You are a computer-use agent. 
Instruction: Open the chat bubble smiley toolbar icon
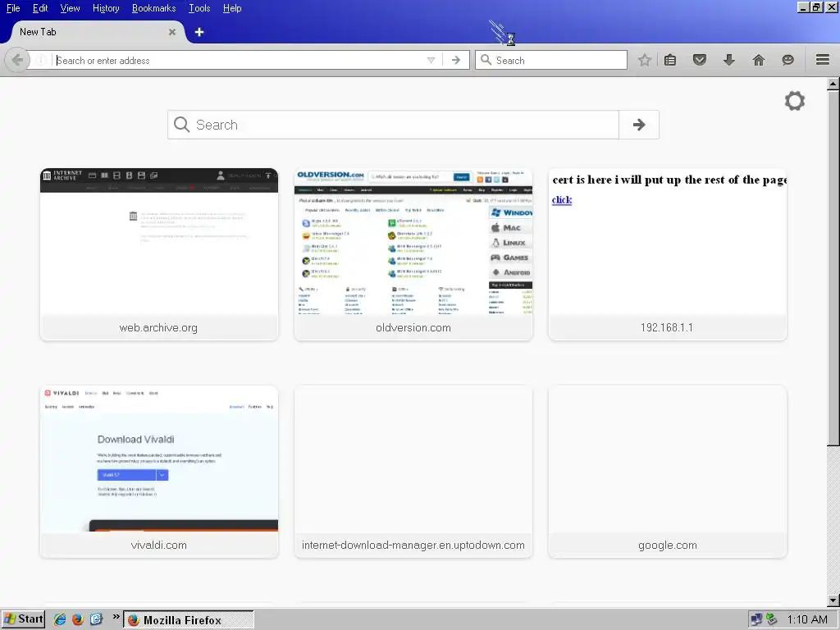pos(787,60)
